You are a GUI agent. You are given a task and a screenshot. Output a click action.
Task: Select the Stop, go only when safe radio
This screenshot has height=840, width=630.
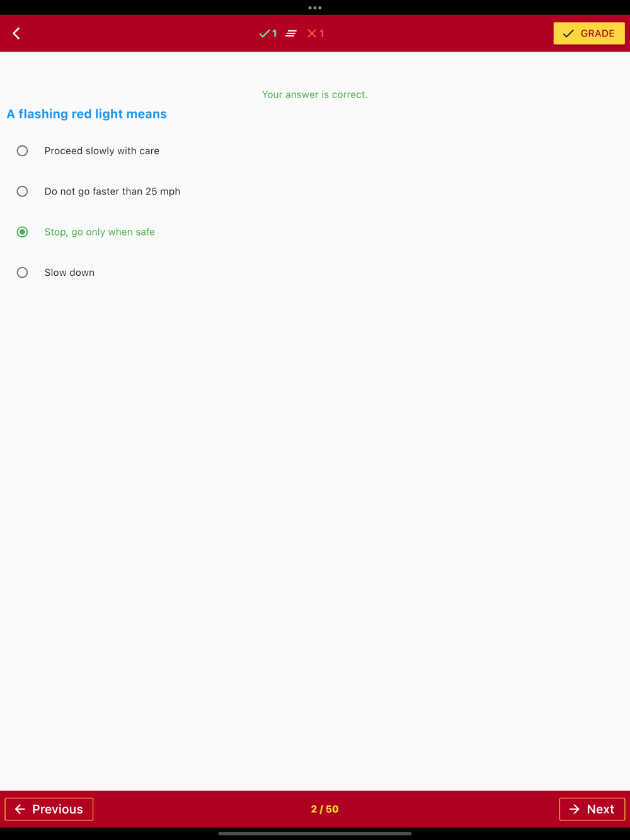[22, 232]
